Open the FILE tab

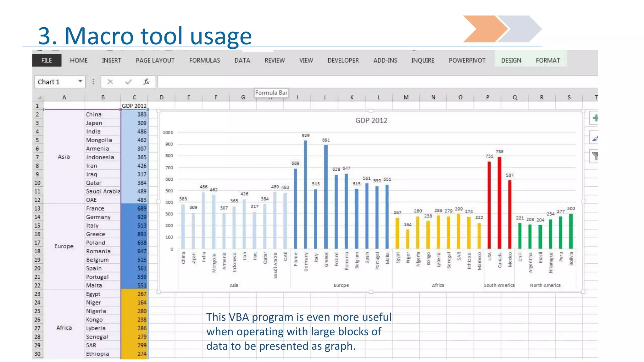[47, 60]
